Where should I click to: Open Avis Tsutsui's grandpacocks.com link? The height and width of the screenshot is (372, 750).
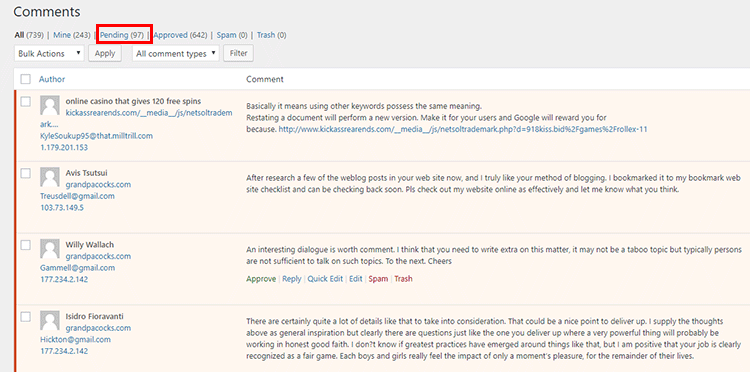pos(98,185)
